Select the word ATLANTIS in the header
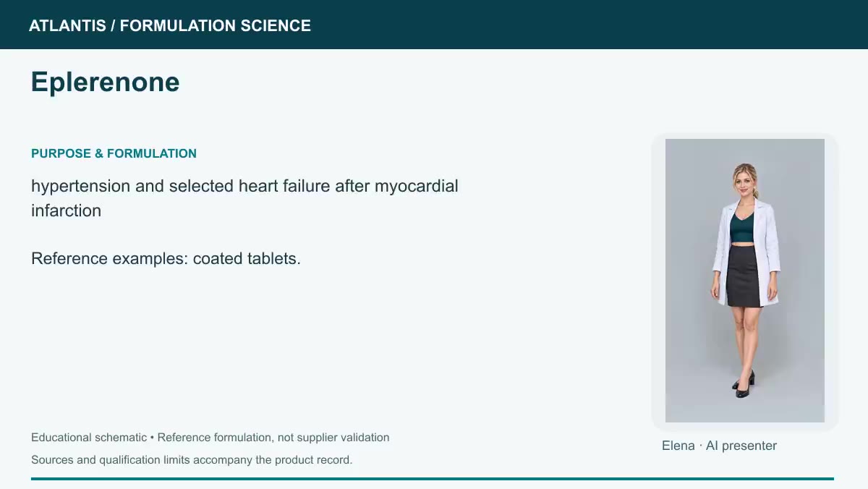Screen dimensions: 868x489 [x=67, y=26]
